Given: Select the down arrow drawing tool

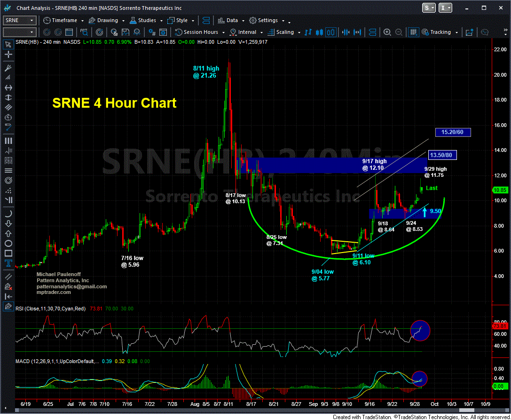Looking at the screenshot, I should pyautogui.click(x=8, y=224).
